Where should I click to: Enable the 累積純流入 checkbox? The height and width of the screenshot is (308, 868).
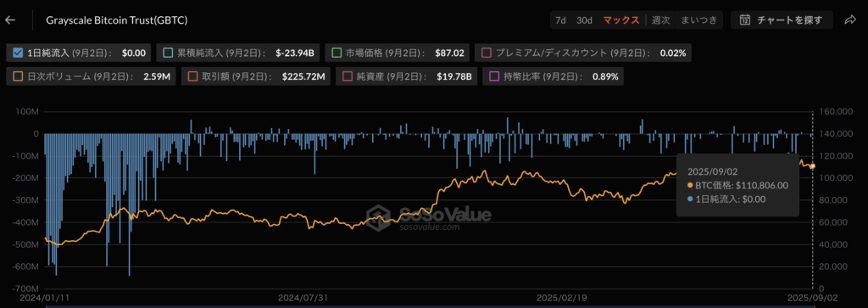169,53
